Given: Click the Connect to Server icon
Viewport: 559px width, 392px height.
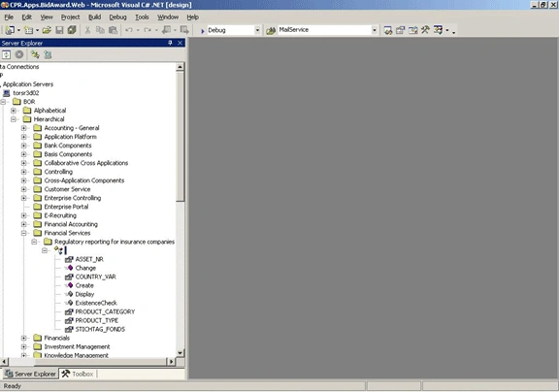Looking at the screenshot, I should click(x=48, y=54).
